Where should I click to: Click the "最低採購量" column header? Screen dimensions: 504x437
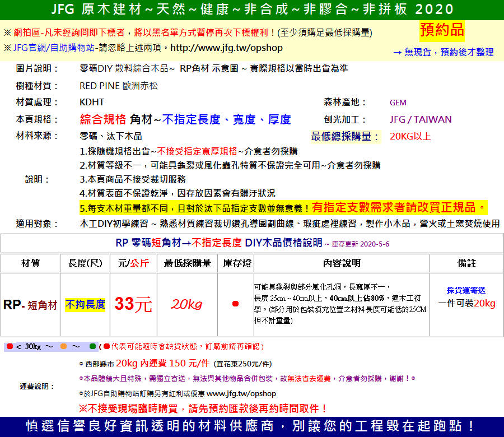click(188, 263)
